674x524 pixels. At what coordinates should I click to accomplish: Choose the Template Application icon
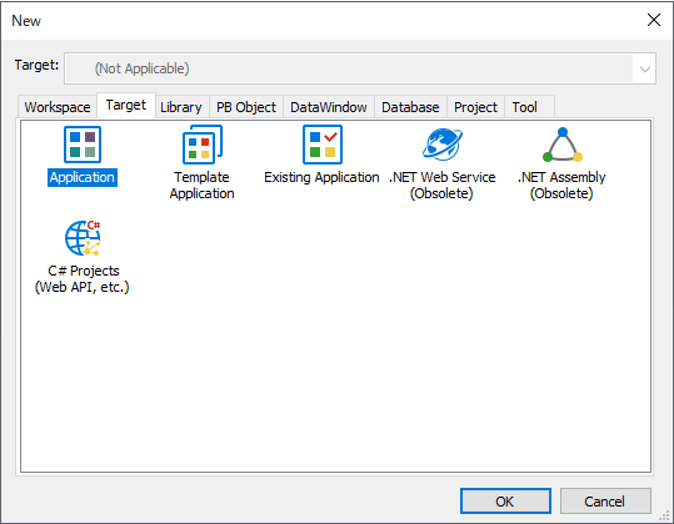coord(201,146)
